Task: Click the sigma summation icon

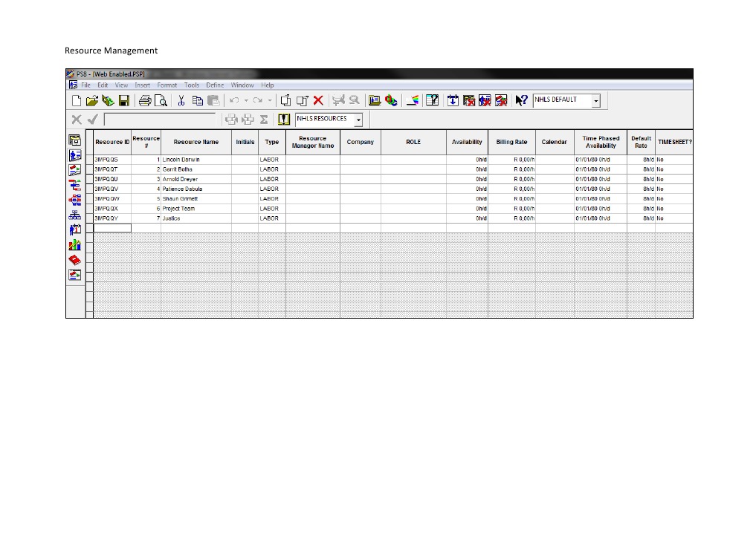Action: [264, 120]
